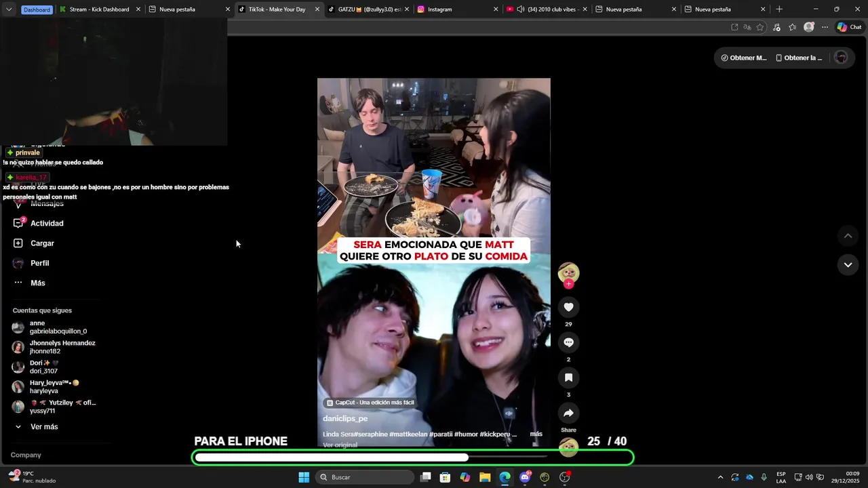Screen dimensions: 868x488
Task: Open Task View on taskbar
Action: (425, 477)
